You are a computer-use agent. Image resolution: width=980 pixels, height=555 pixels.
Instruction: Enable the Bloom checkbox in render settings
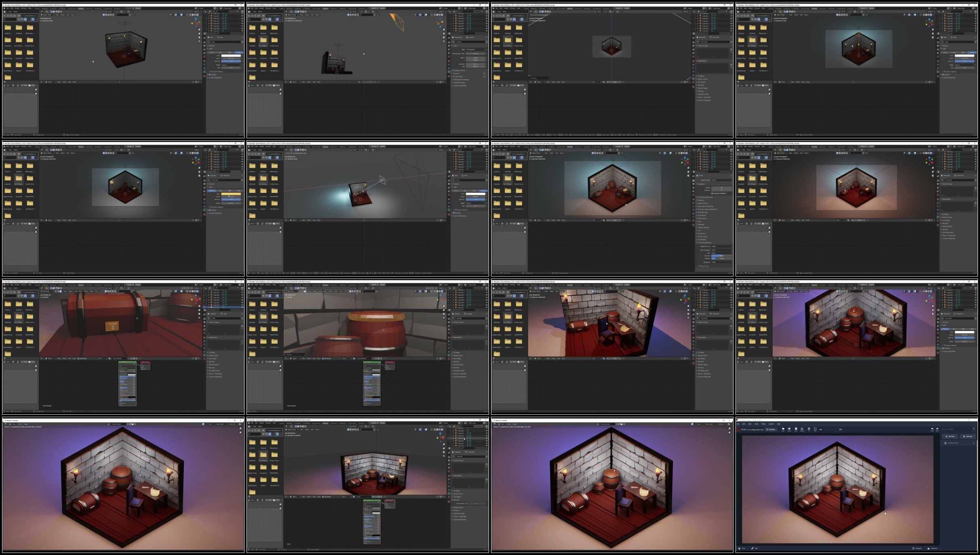tap(698, 200)
